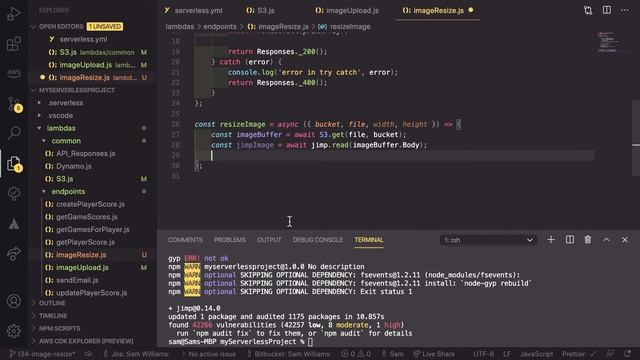Switch to the imageUpload.js editor tab

(x=347, y=11)
